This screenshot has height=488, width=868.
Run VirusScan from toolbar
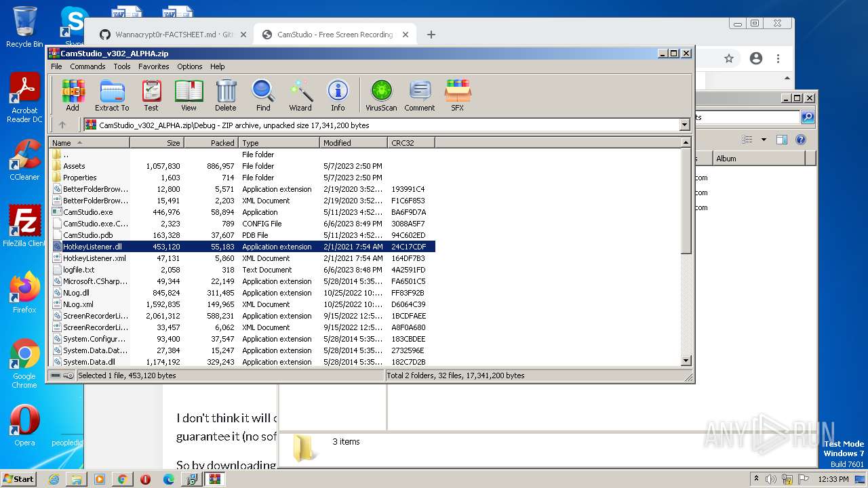point(381,95)
